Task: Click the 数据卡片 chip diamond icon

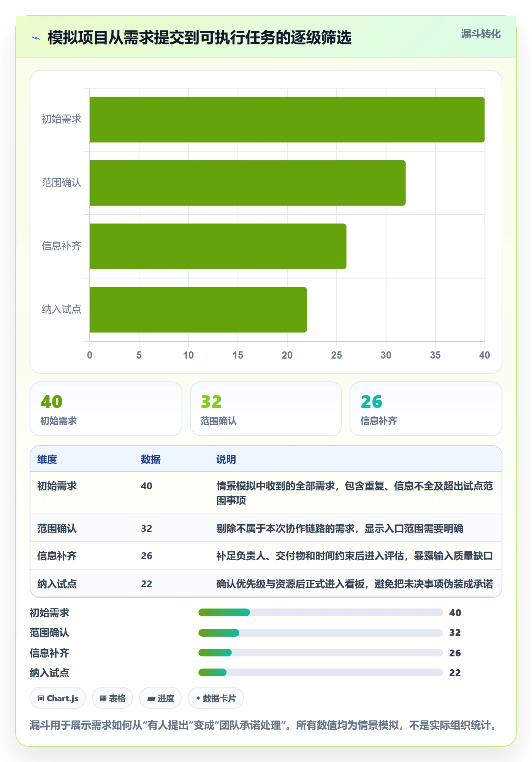Action: tap(198, 698)
